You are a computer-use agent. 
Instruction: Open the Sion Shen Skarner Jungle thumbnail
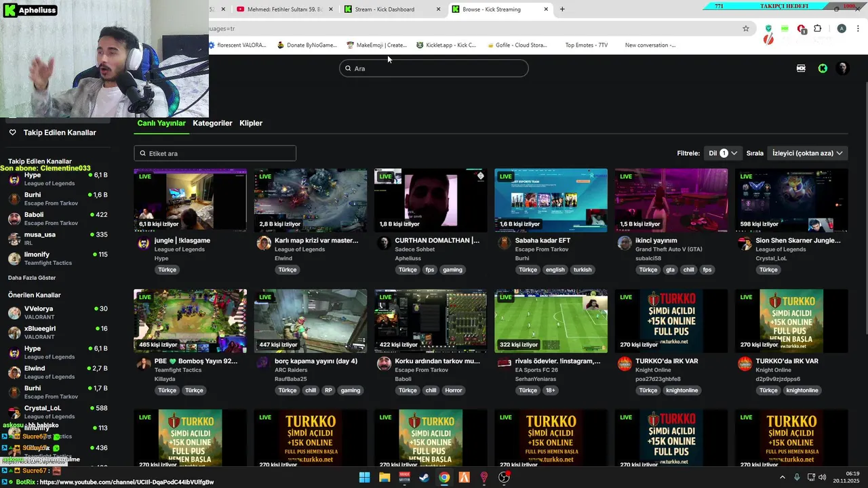(791, 201)
